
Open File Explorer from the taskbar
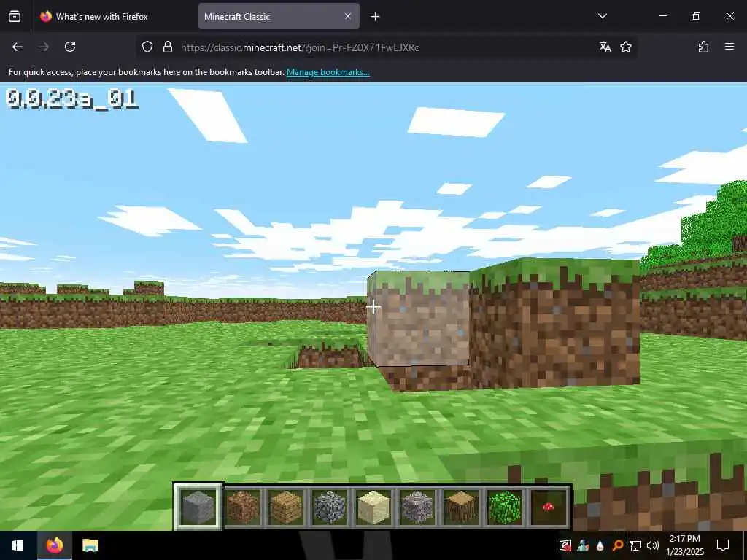click(x=90, y=545)
